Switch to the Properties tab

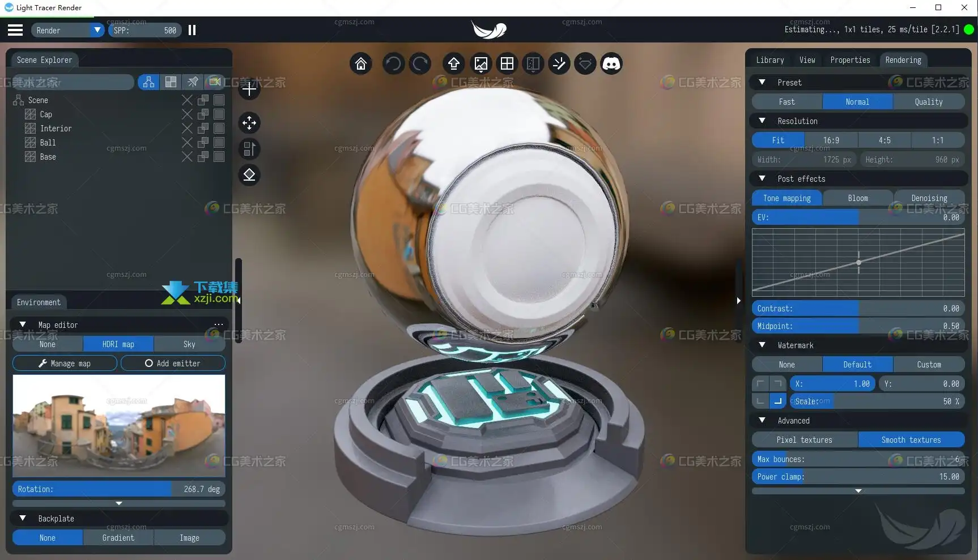tap(850, 60)
